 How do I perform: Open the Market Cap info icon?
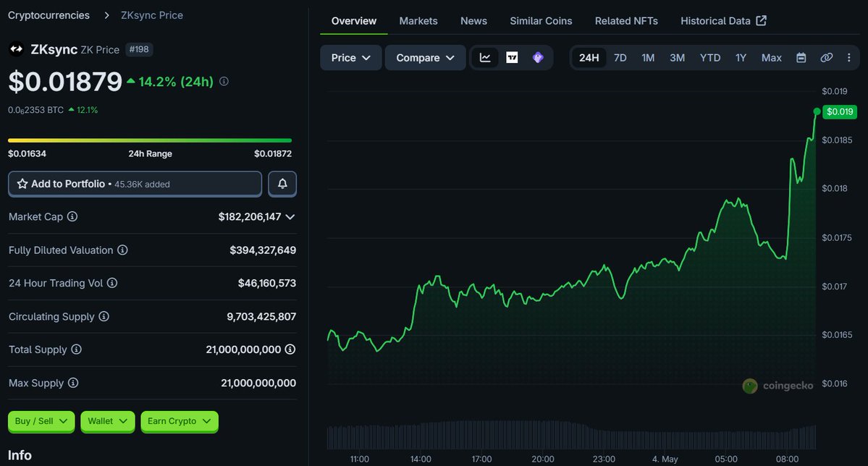click(72, 216)
